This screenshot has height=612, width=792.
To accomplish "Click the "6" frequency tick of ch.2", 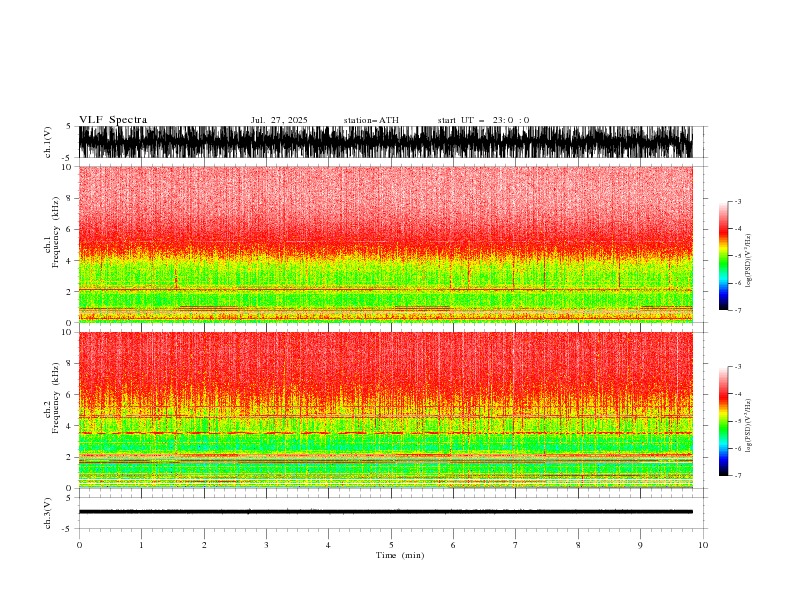I will 69,394.
